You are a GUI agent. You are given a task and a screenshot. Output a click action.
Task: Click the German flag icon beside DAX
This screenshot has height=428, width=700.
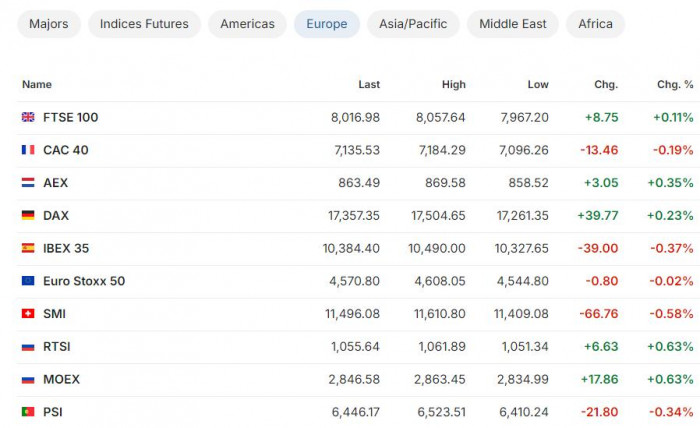(x=28, y=215)
